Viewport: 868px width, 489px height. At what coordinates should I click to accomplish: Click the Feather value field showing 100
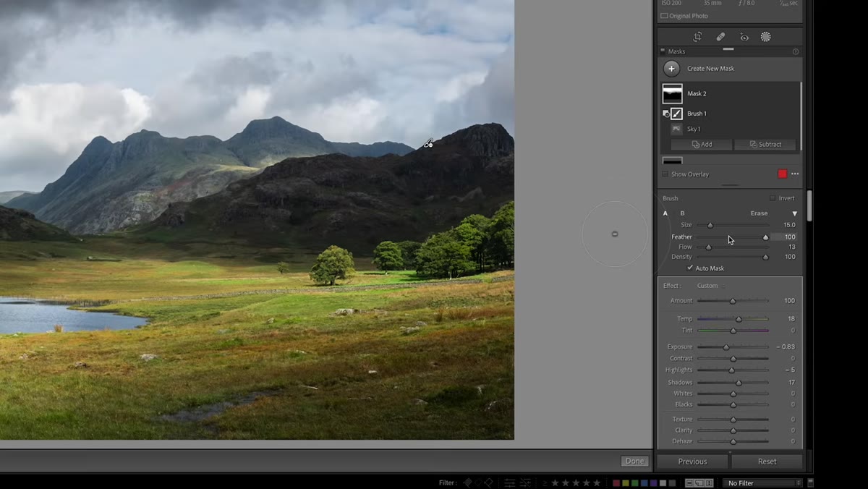point(783,237)
